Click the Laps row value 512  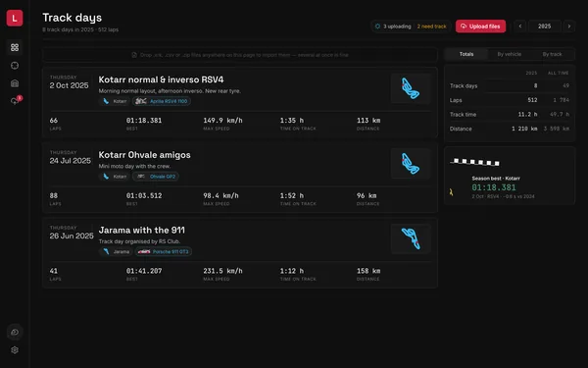pyautogui.click(x=532, y=100)
